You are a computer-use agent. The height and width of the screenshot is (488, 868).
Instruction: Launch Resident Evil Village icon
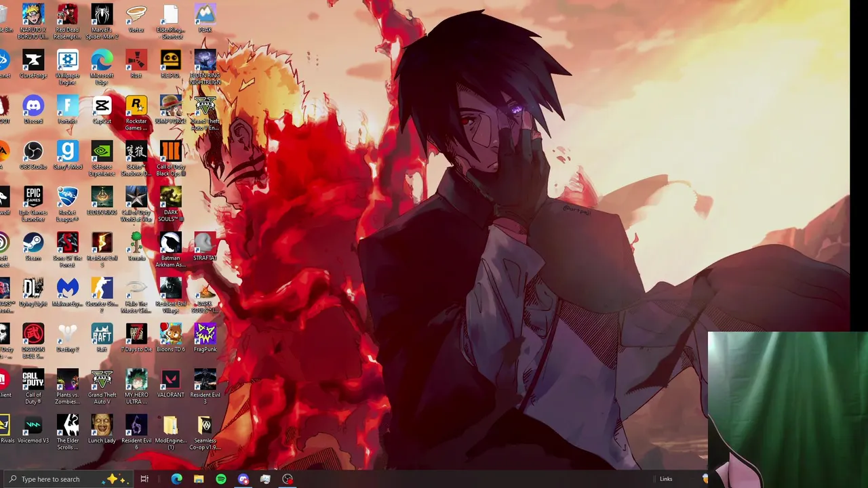click(x=170, y=296)
